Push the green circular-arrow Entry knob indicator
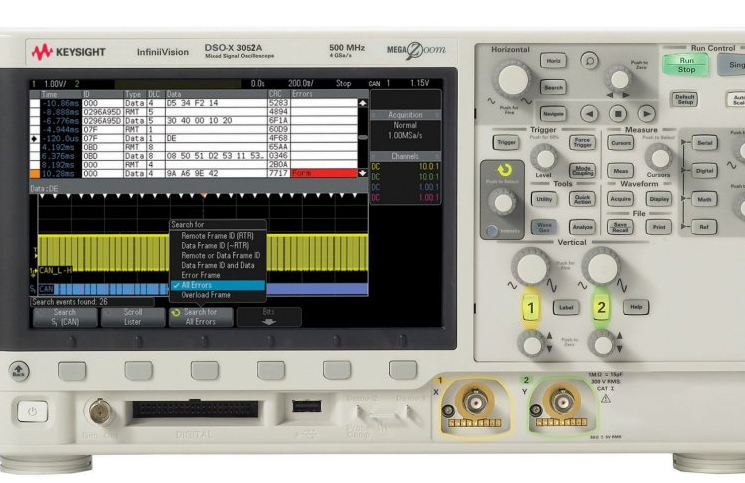The height and width of the screenshot is (483, 745). [x=505, y=170]
